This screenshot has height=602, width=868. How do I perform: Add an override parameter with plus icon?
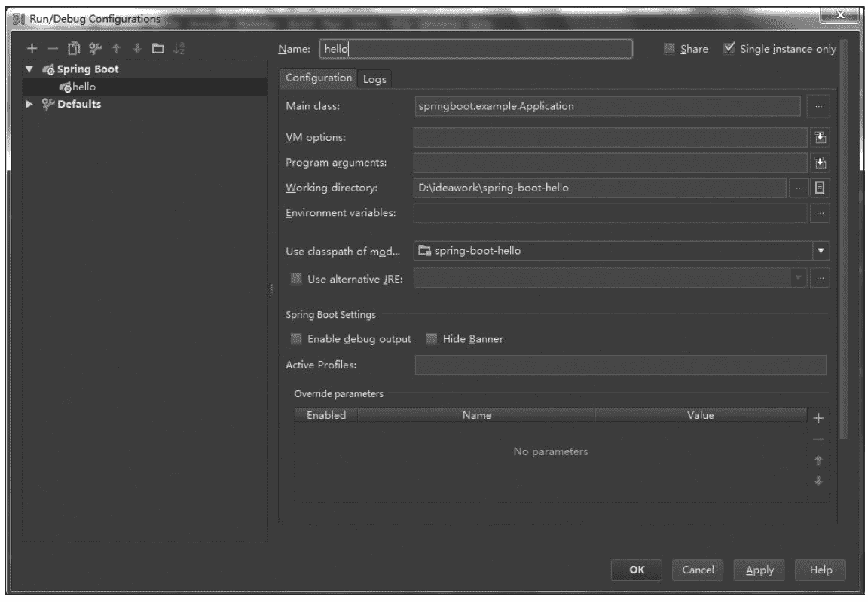point(820,418)
